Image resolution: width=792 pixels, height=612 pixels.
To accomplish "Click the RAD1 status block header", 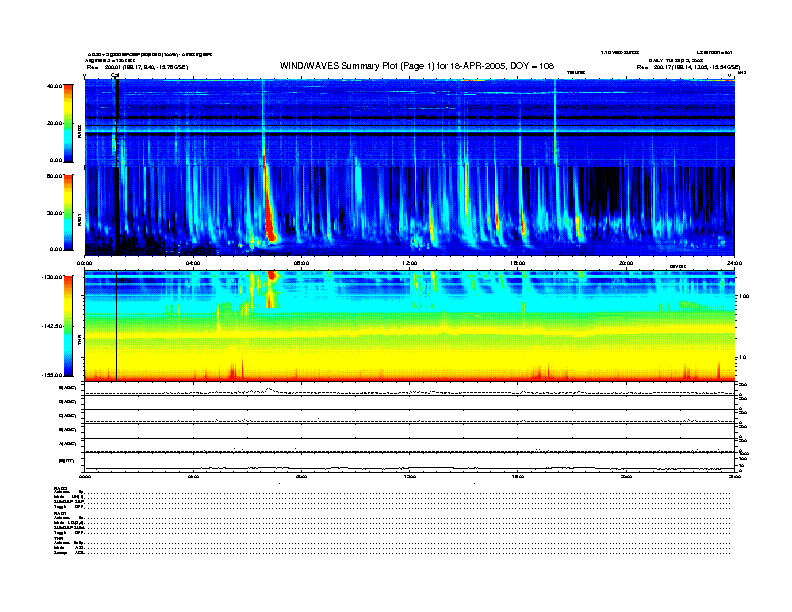I will 61,514.
